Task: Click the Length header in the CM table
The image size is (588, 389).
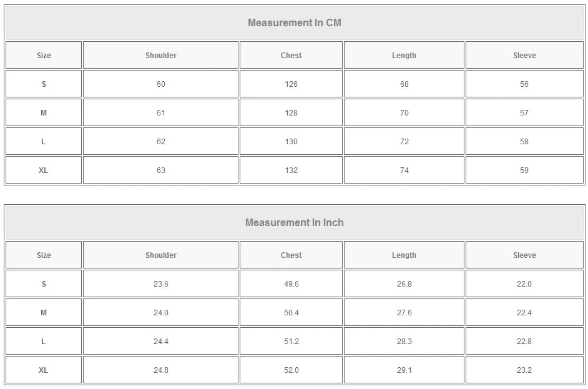Action: click(x=404, y=56)
